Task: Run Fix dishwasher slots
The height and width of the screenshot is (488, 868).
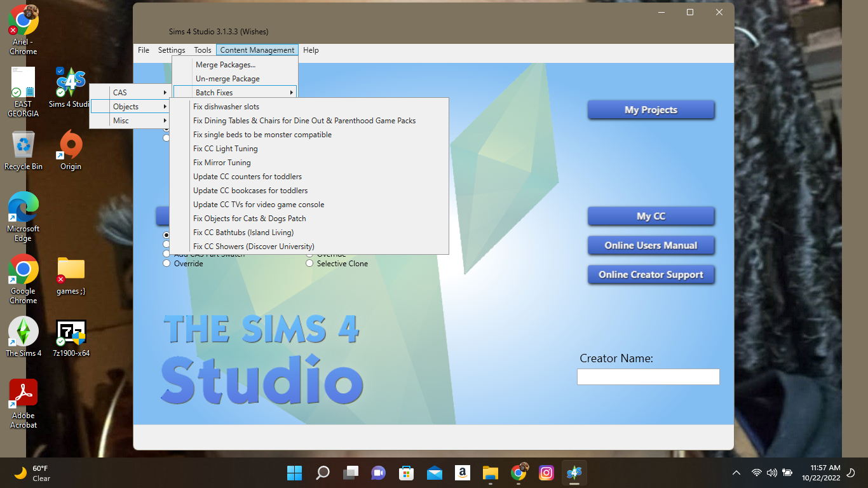Action: [309, 107]
